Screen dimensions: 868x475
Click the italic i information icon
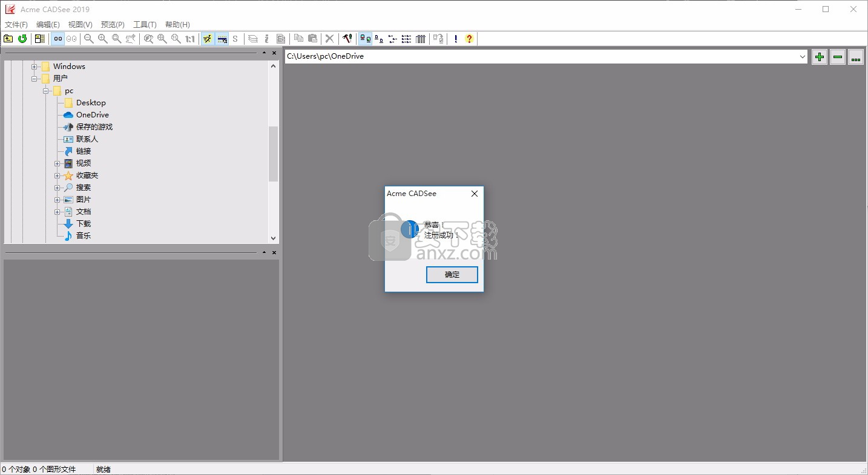pyautogui.click(x=267, y=39)
